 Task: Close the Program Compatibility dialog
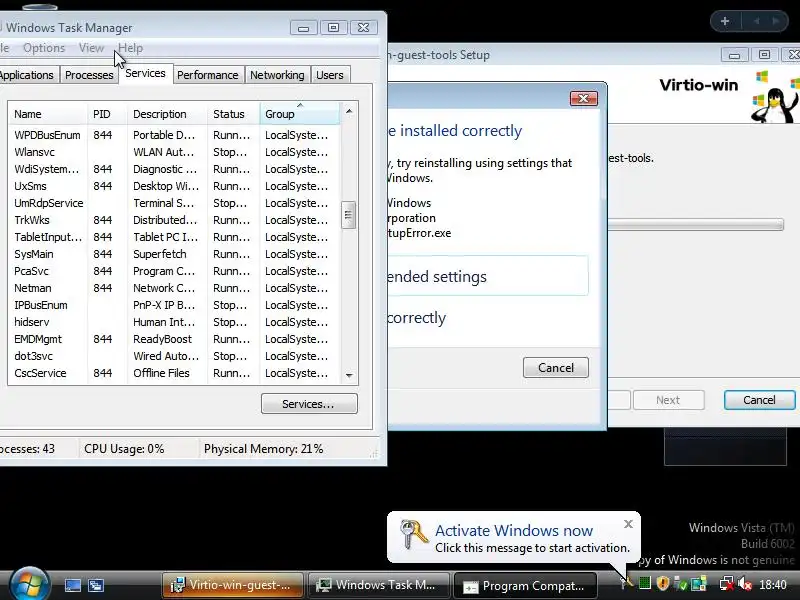pos(584,98)
